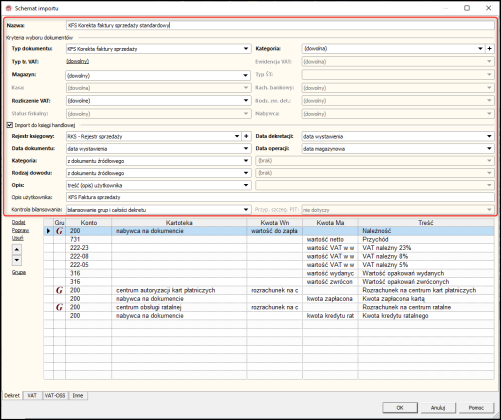Click the plus icon next to Kategoria
This screenshot has height=420, width=501.
[x=489, y=49]
